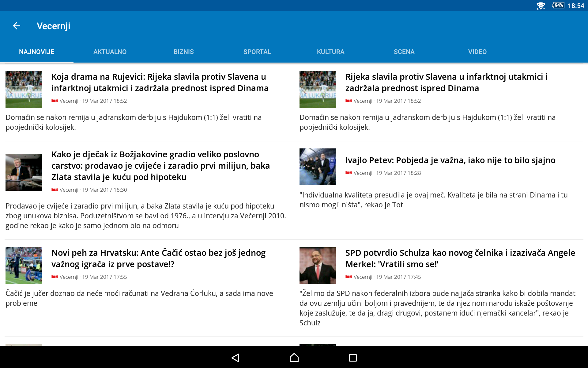Tap Vecernji source logo under SPD Schulz headline
Viewport: 588px width, 368px height.
point(349,277)
